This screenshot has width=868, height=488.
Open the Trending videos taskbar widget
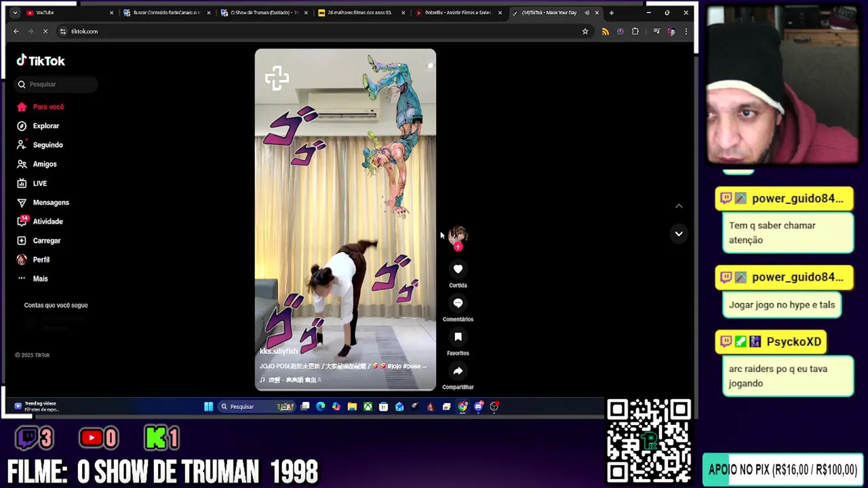pyautogui.click(x=37, y=407)
